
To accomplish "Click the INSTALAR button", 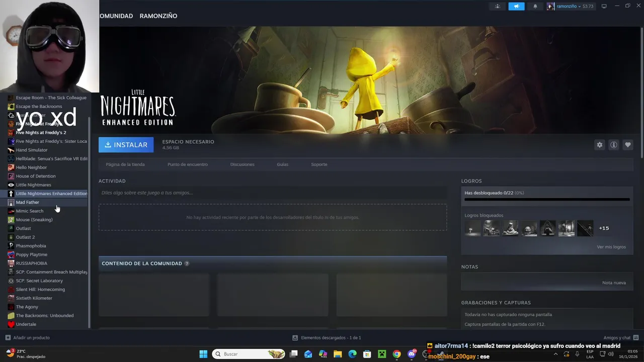I will tap(126, 145).
